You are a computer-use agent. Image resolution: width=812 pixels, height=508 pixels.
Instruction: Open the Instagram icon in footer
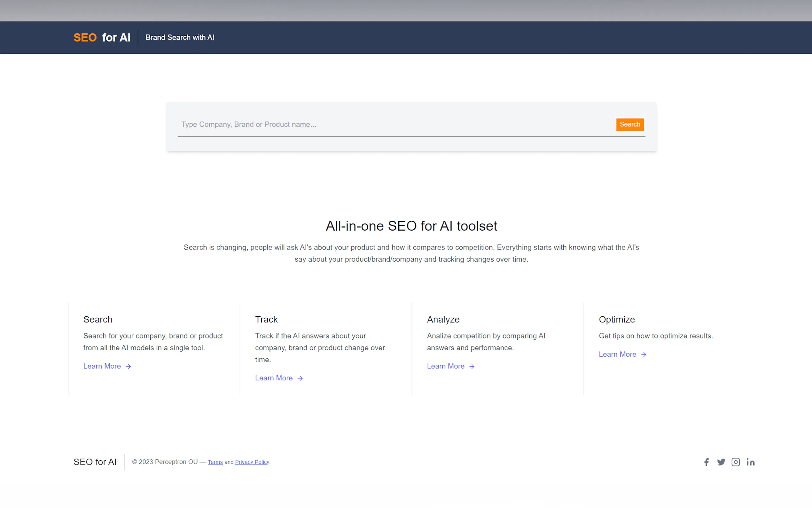(736, 462)
